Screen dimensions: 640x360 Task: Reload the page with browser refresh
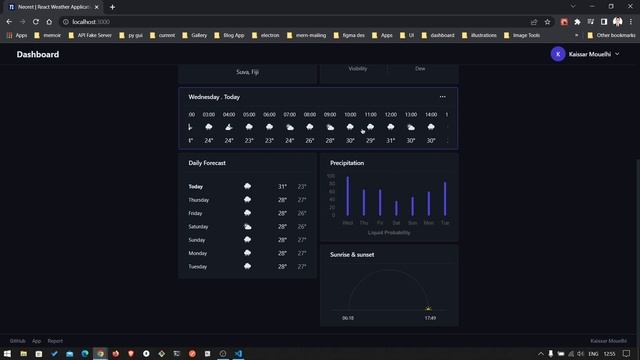(x=36, y=22)
